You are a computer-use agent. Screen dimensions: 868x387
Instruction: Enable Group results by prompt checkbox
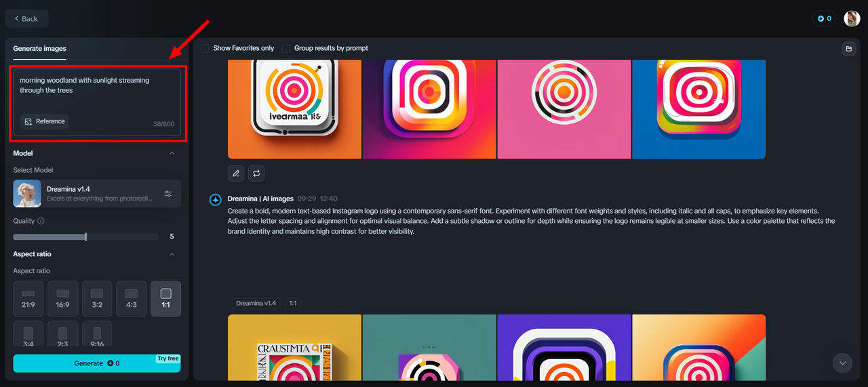point(286,48)
